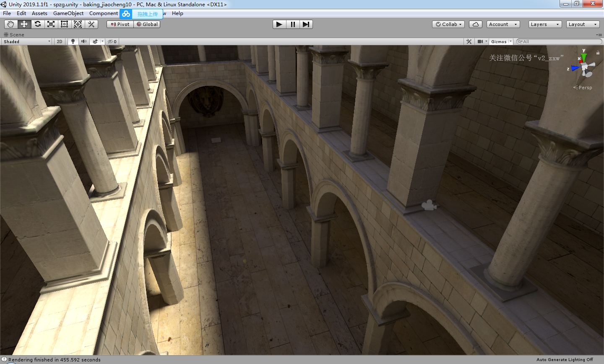Open scene camera settings icon
This screenshot has height=364, width=604.
(x=480, y=41)
